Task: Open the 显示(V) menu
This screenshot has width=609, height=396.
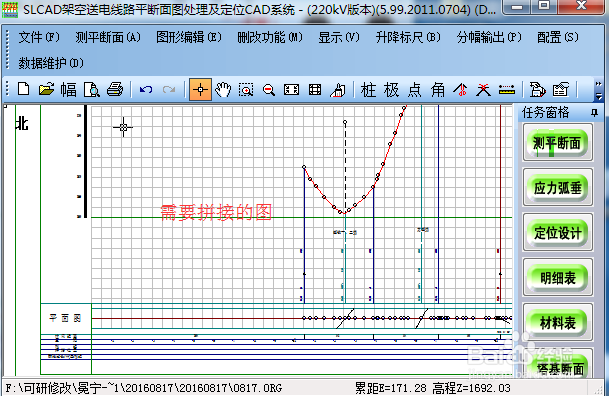Action: click(x=339, y=37)
